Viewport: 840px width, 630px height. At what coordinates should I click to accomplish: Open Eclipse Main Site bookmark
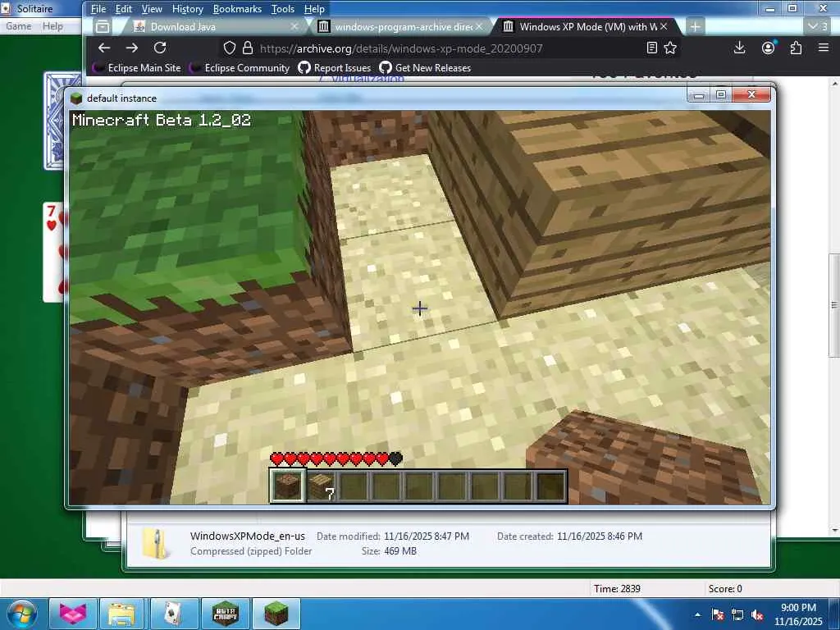[x=137, y=67]
